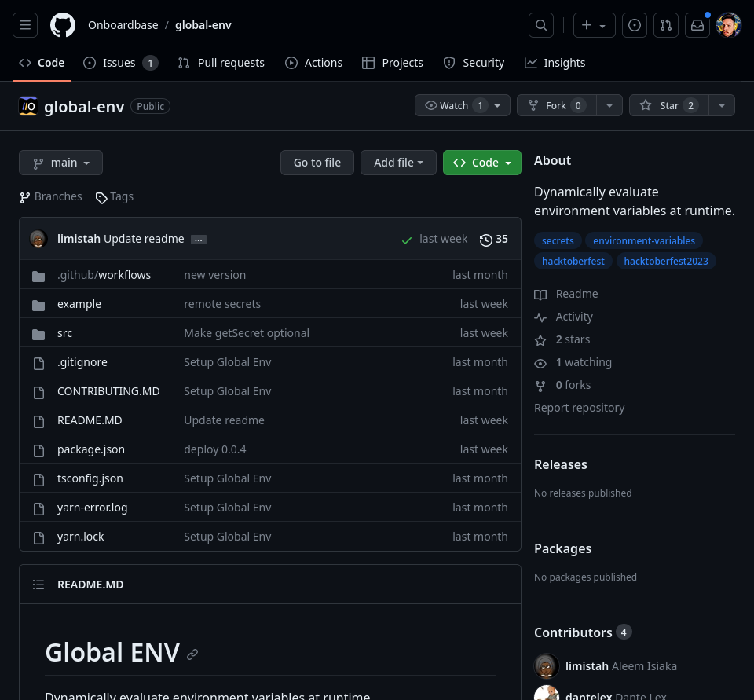754x700 pixels.
Task: Open the .github/workflows folder
Action: pyautogui.click(x=104, y=275)
